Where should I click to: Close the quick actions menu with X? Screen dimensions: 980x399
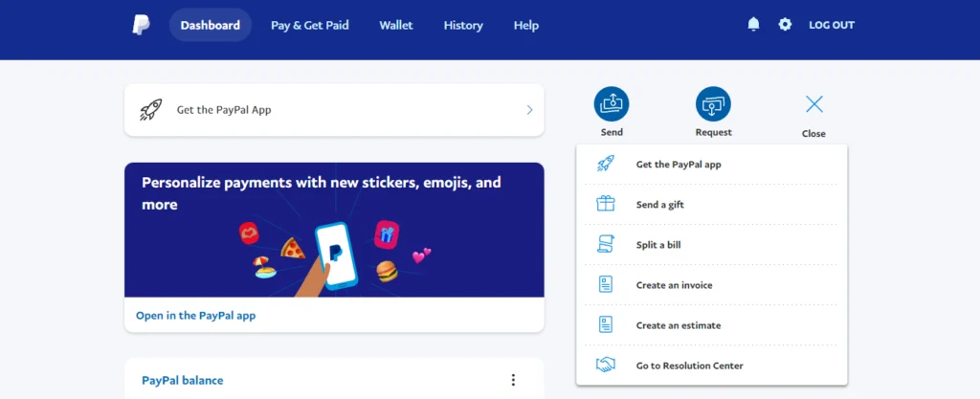814,104
